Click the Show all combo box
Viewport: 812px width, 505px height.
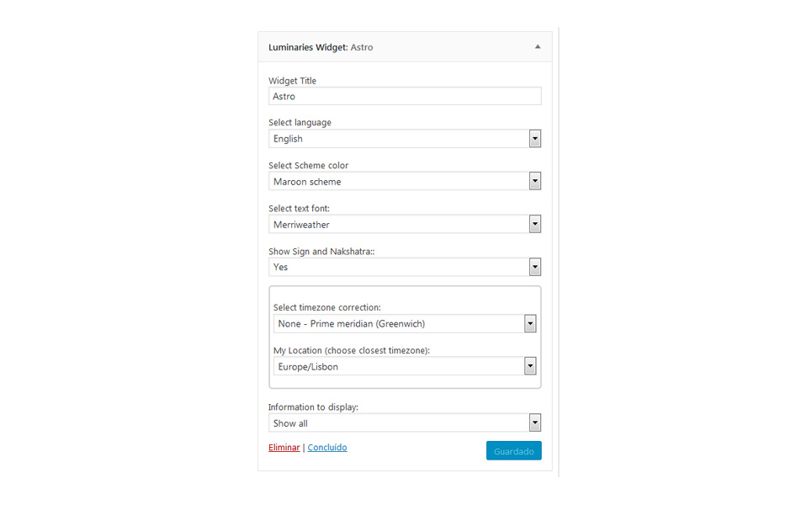tap(405, 423)
